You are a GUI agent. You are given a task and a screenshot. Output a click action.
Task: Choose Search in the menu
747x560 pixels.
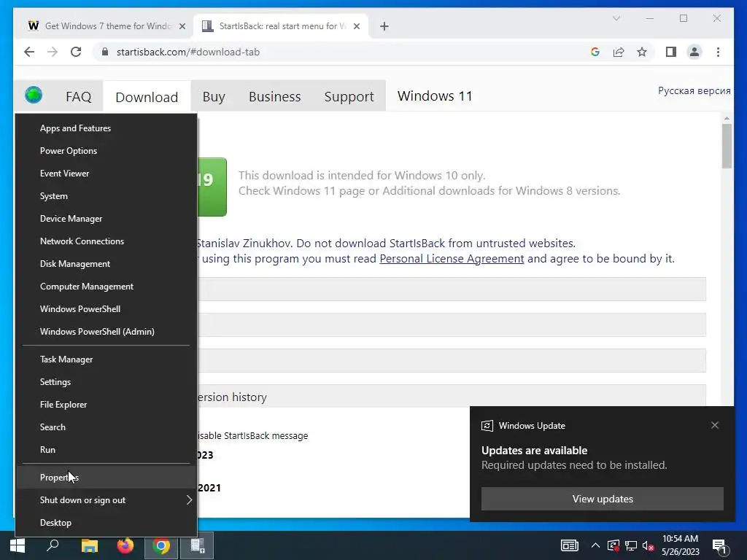(x=107, y=427)
